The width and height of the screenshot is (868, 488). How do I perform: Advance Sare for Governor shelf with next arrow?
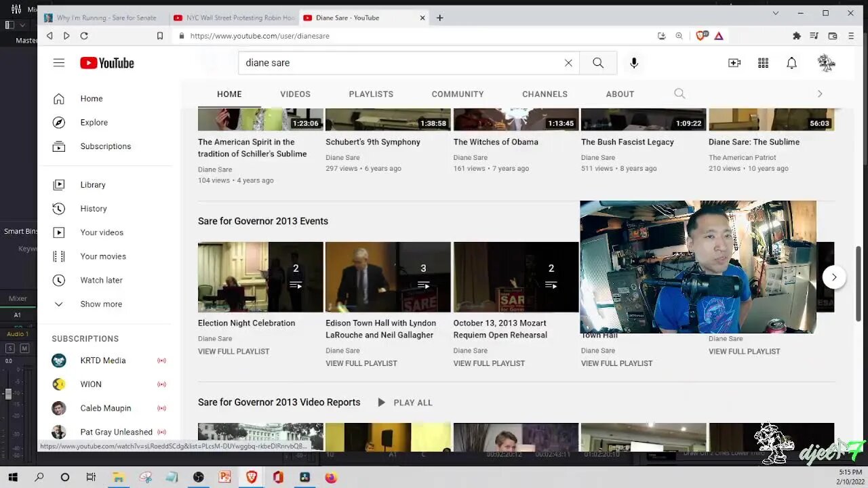834,277
